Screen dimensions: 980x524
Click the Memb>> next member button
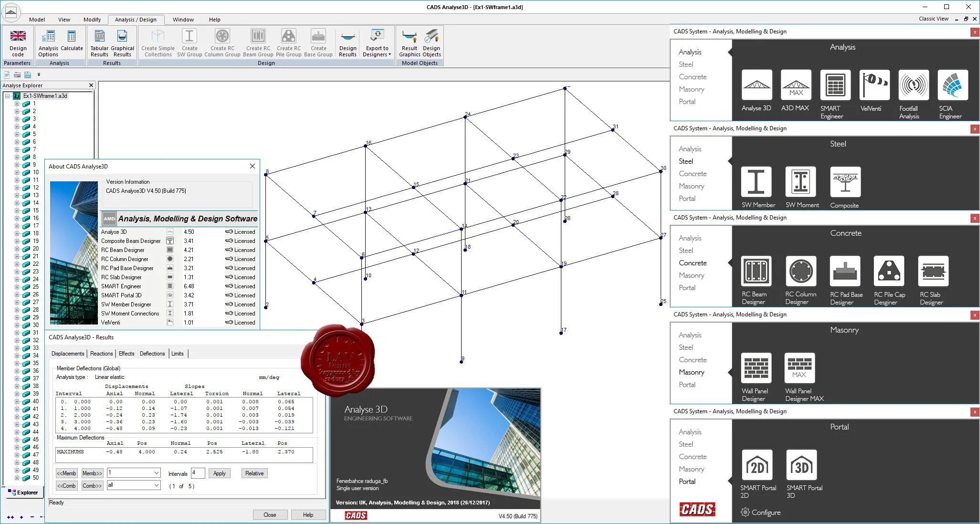click(92, 473)
